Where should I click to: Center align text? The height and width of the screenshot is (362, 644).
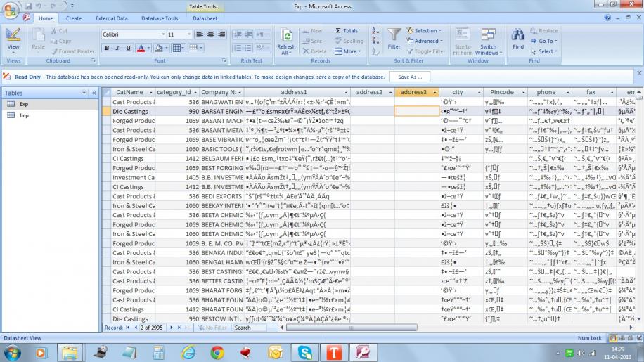click(210, 34)
